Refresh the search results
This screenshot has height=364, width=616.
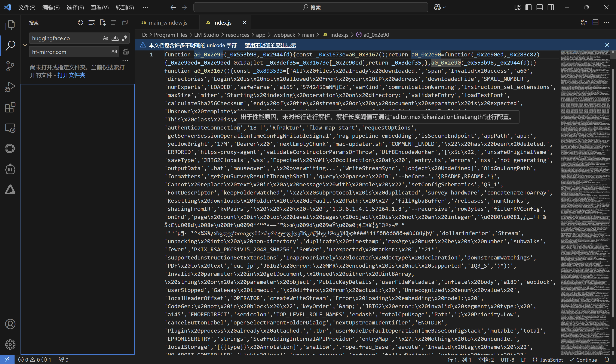click(80, 23)
